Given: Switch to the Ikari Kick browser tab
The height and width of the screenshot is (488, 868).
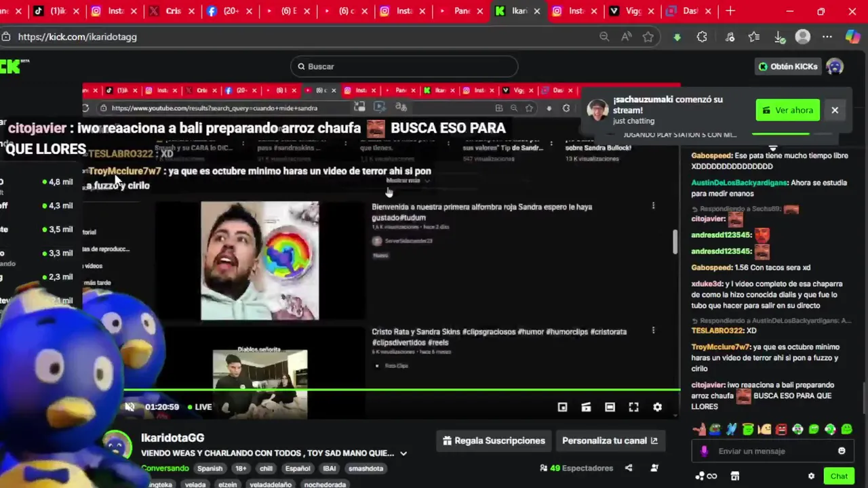Looking at the screenshot, I should [519, 11].
